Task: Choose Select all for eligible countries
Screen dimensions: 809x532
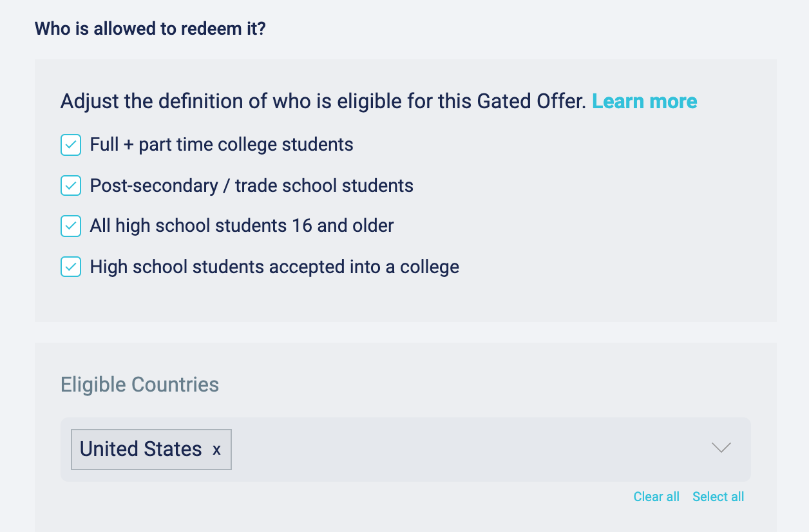Action: (x=718, y=497)
